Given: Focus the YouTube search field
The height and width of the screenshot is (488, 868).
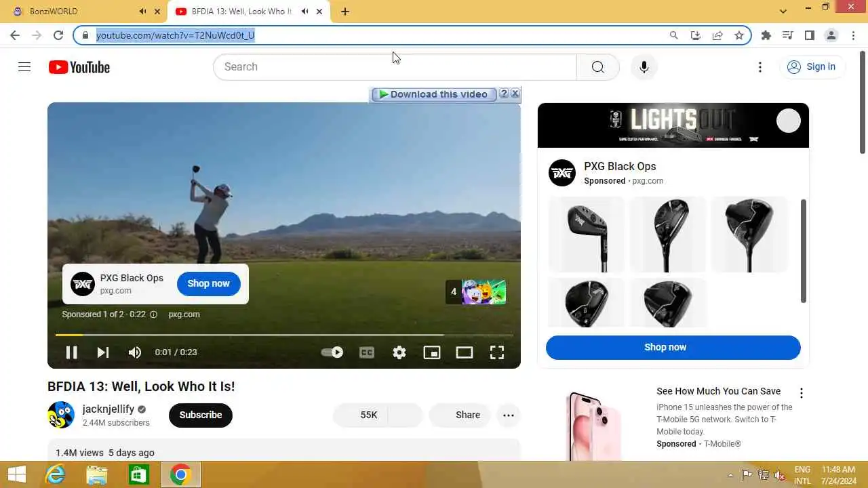Looking at the screenshot, I should point(395,66).
